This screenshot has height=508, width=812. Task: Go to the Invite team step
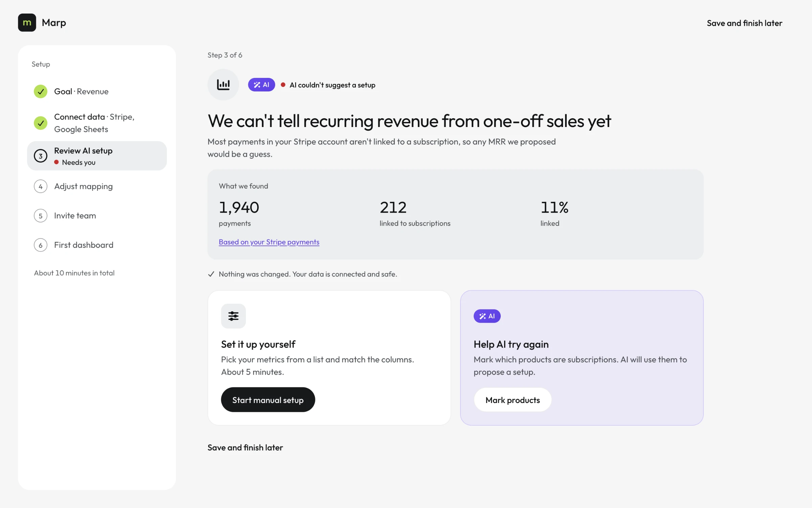pos(97,216)
